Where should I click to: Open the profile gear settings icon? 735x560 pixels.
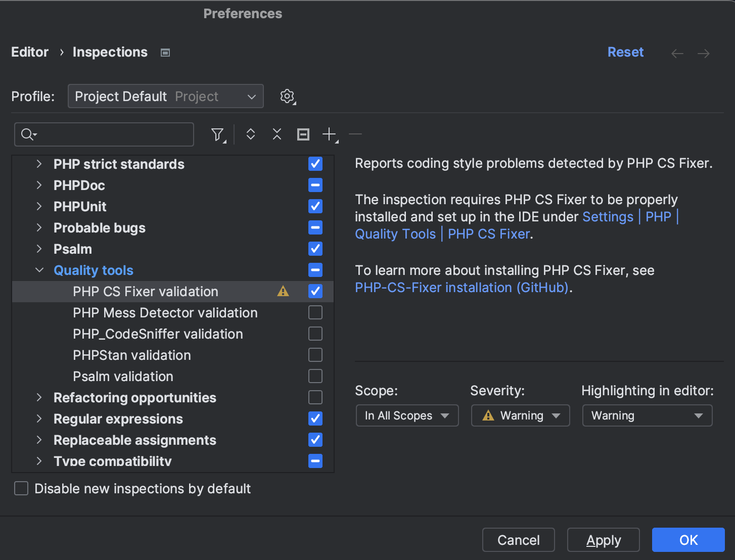[287, 97]
